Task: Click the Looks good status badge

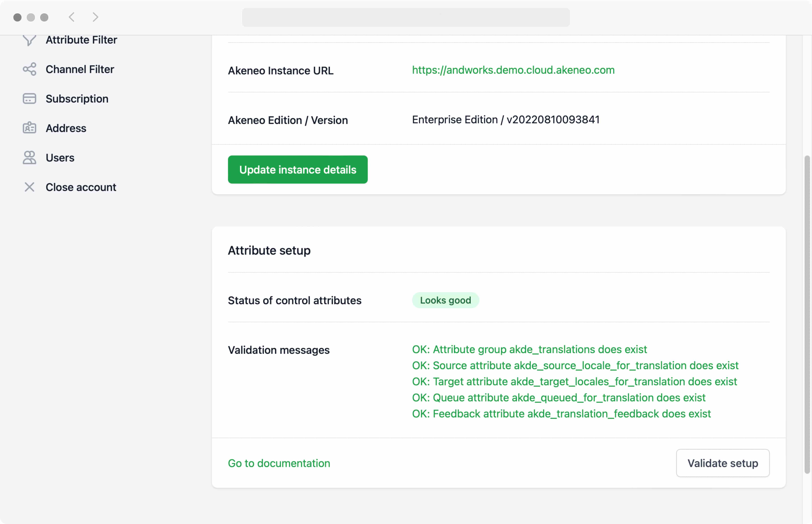Action: 445,300
